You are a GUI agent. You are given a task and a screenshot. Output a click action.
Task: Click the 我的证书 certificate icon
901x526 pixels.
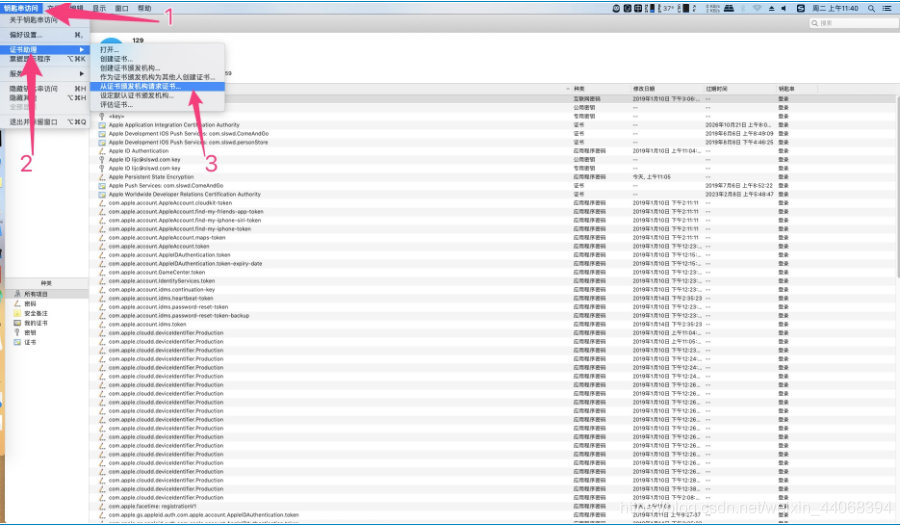(x=17, y=323)
